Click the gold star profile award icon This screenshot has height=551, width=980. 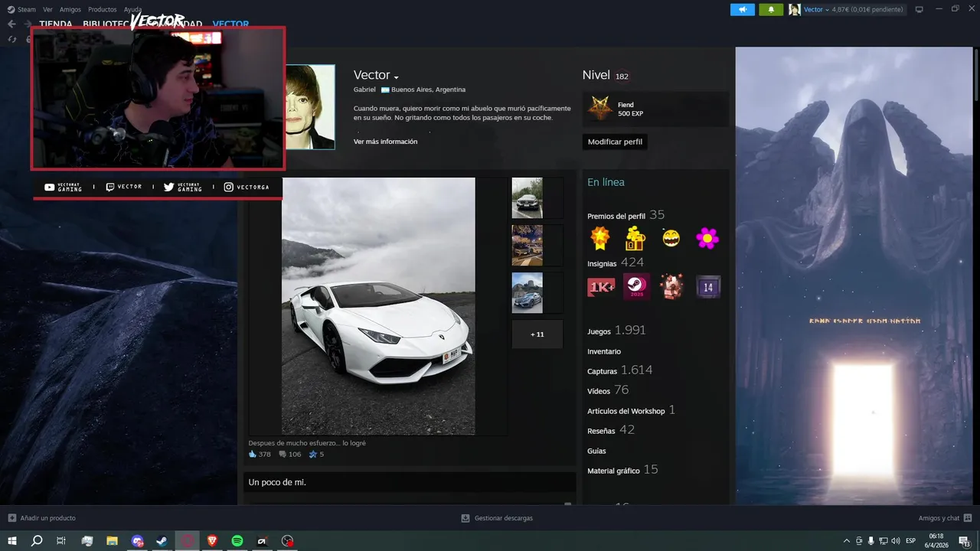coord(600,238)
